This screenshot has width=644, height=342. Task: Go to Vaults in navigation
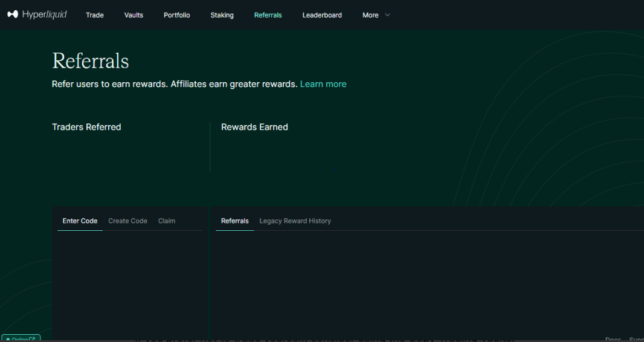coord(134,15)
